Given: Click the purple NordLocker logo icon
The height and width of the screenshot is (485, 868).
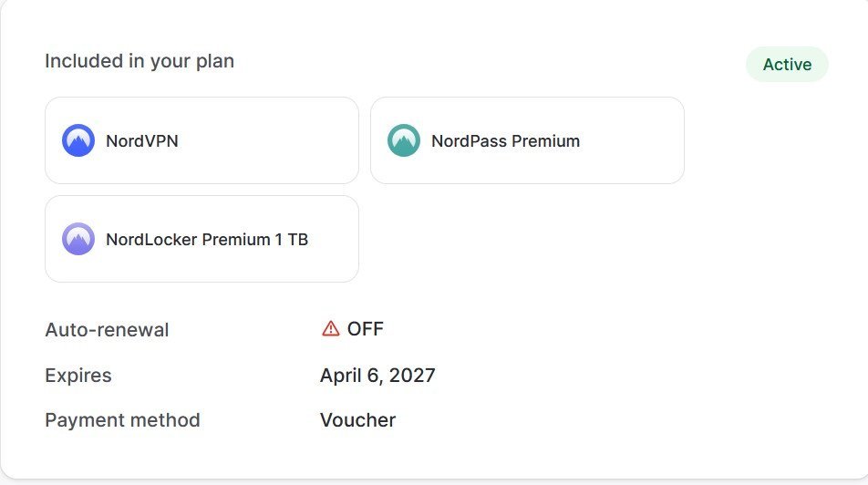Looking at the screenshot, I should (x=78, y=239).
